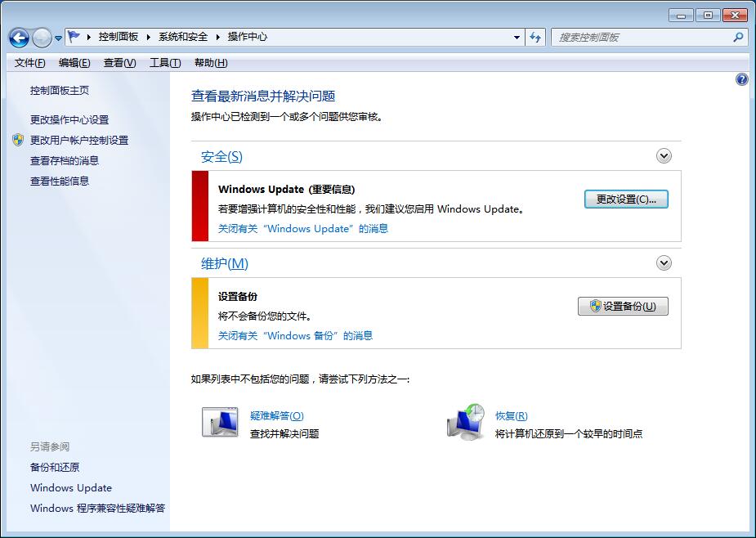Click the 设置备份(U) button

pos(623,307)
